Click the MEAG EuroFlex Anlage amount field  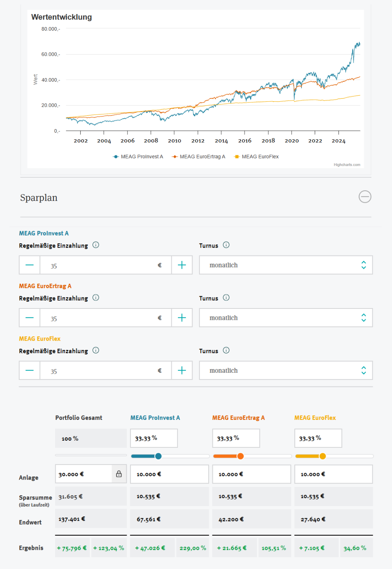click(x=333, y=474)
